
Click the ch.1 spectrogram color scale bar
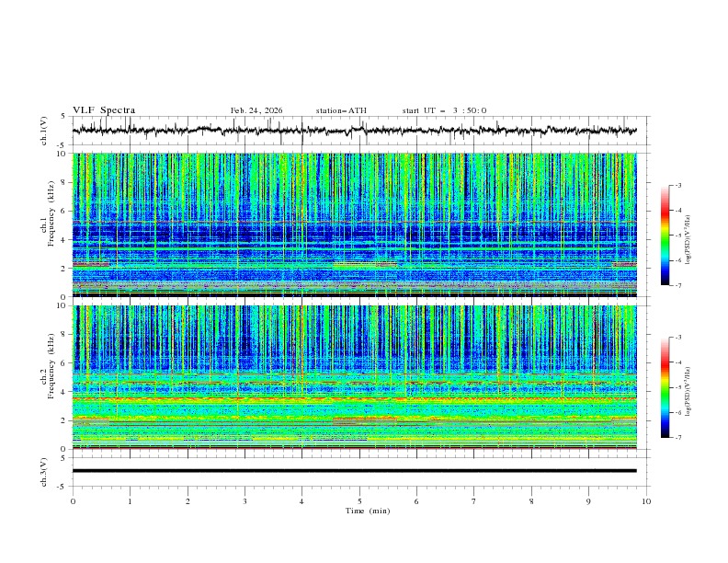(665, 235)
